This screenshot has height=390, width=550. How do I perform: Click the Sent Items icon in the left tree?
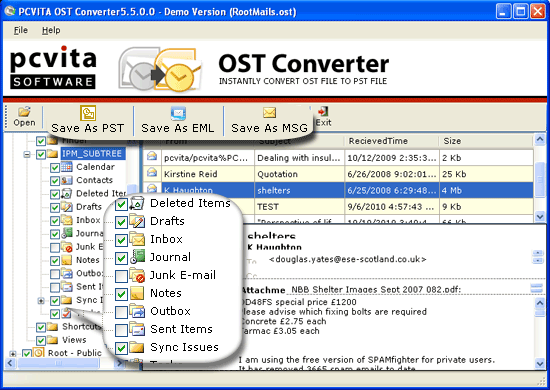(x=67, y=287)
